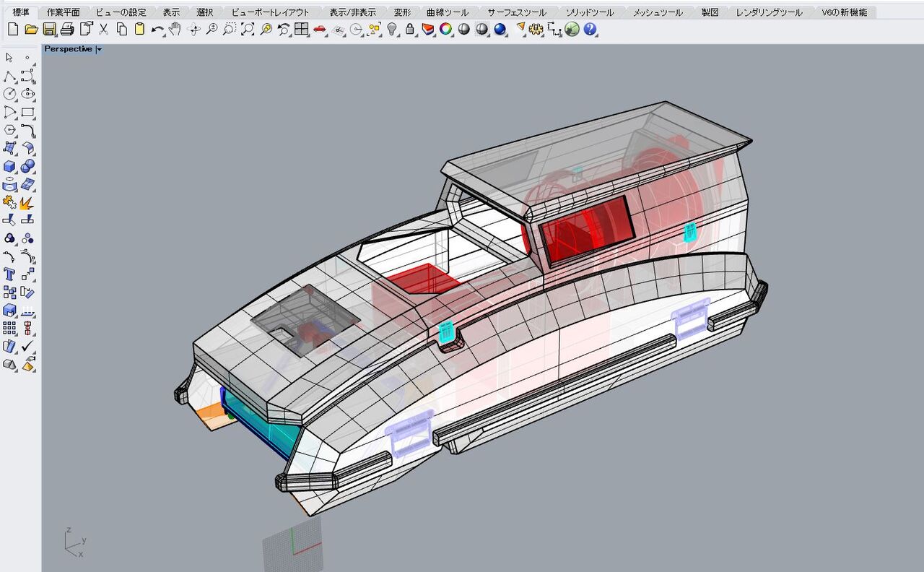The width and height of the screenshot is (924, 572).
Task: Save the model with the floppy disk icon
Action: pyautogui.click(x=49, y=30)
